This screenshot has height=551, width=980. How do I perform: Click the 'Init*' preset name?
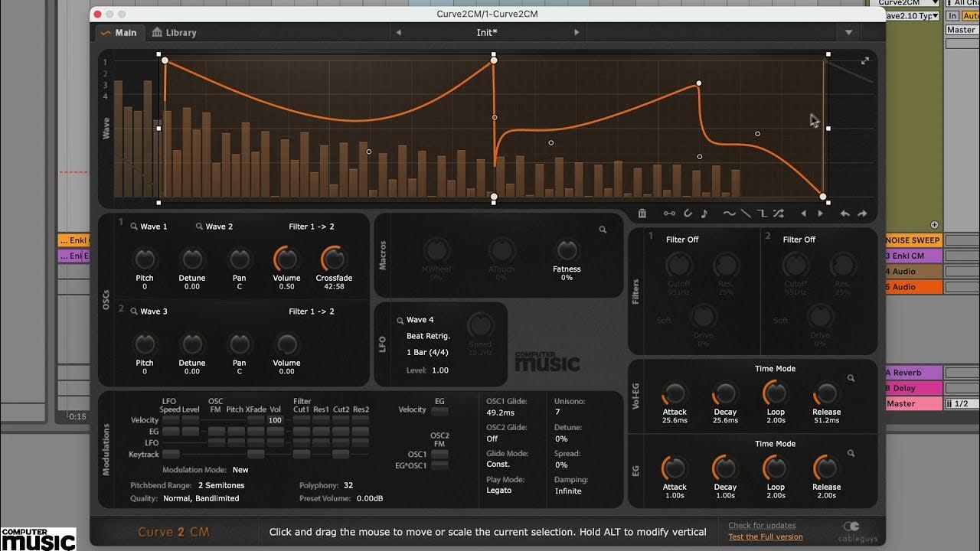(x=487, y=33)
